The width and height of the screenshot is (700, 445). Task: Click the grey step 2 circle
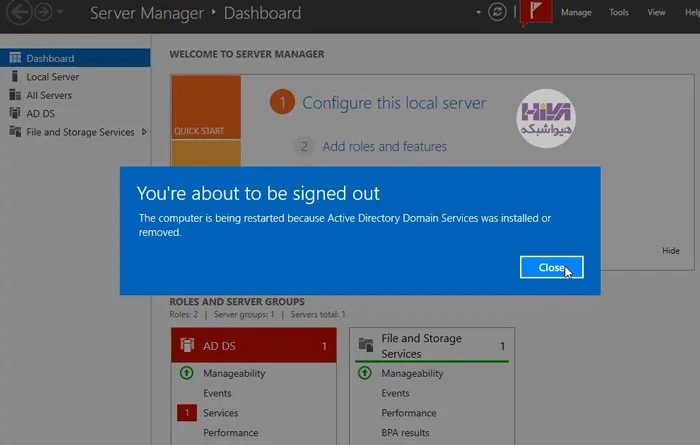pyautogui.click(x=304, y=146)
